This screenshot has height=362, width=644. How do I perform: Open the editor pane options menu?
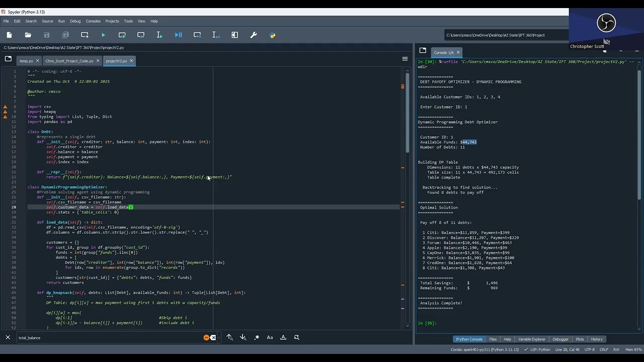(405, 59)
